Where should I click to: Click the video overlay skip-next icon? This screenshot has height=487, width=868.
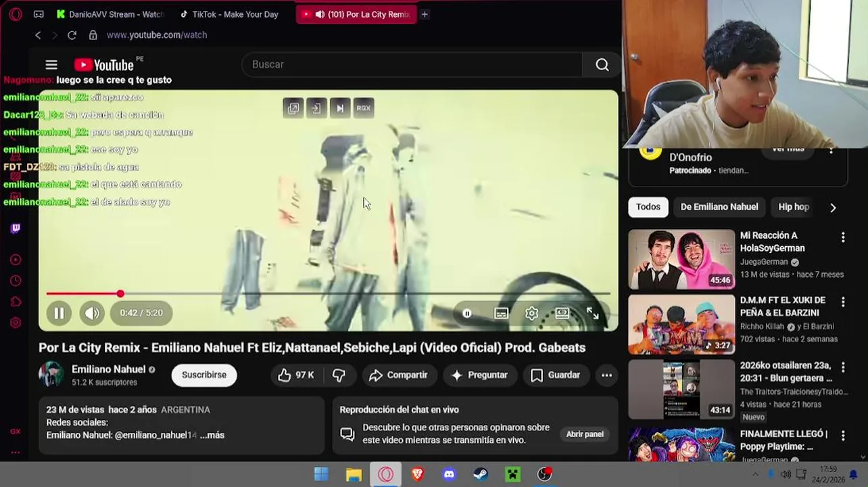(340, 108)
